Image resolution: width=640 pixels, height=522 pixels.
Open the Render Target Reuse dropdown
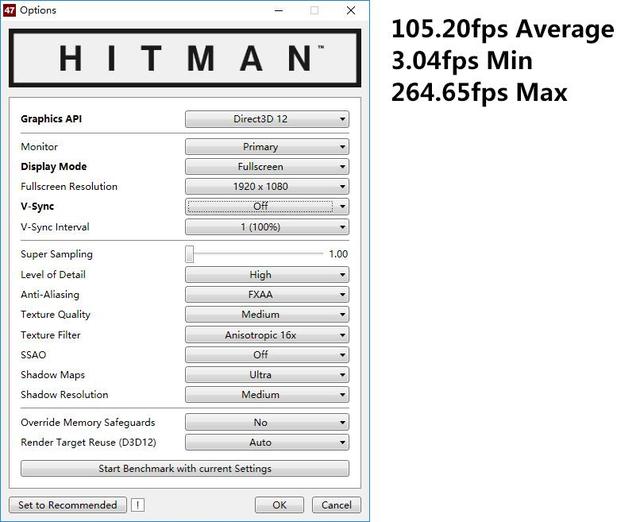[267, 442]
